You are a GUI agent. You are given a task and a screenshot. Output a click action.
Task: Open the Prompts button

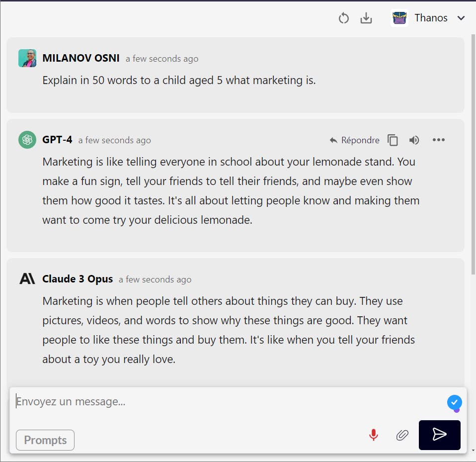pyautogui.click(x=45, y=440)
